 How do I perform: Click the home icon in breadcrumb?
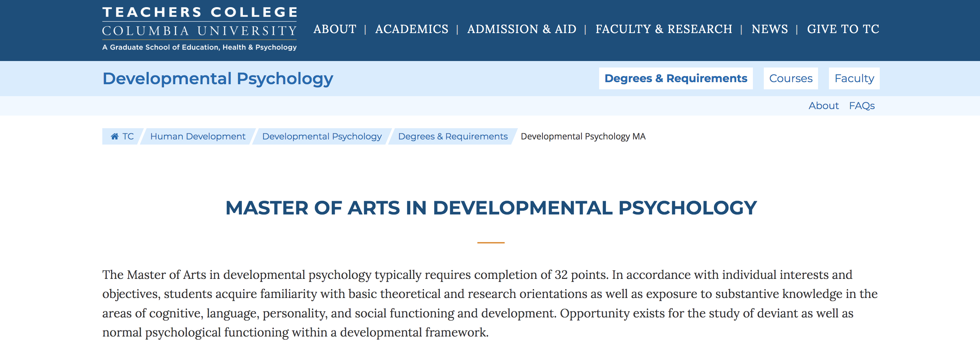click(x=115, y=136)
